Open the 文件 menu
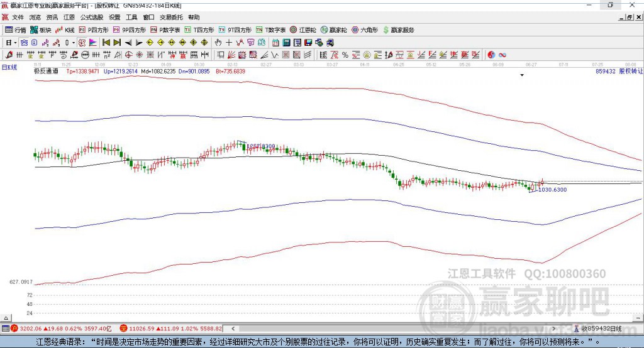This screenshot has width=644, height=348. pos(18,17)
